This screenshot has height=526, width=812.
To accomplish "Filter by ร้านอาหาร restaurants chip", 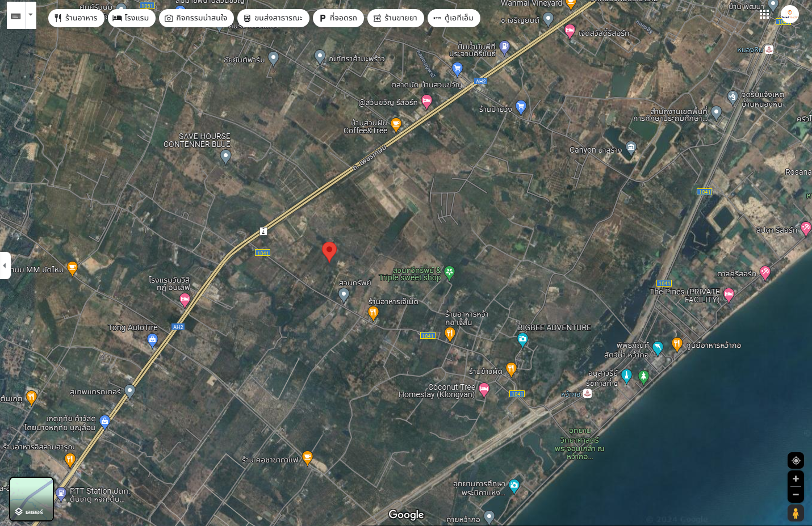I will 76,18.
